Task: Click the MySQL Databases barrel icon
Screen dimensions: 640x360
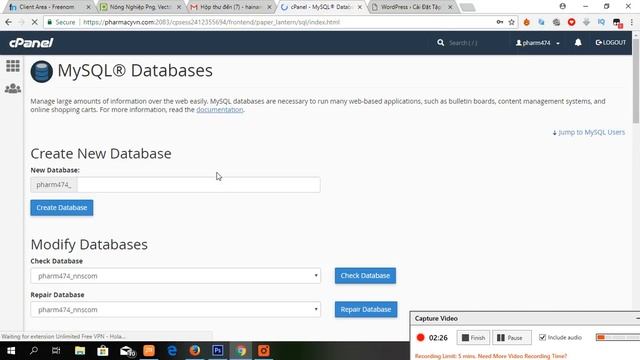Action: click(x=42, y=71)
